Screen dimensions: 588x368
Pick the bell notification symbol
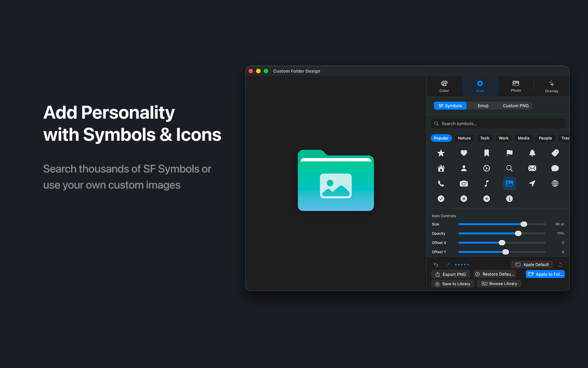(x=532, y=153)
